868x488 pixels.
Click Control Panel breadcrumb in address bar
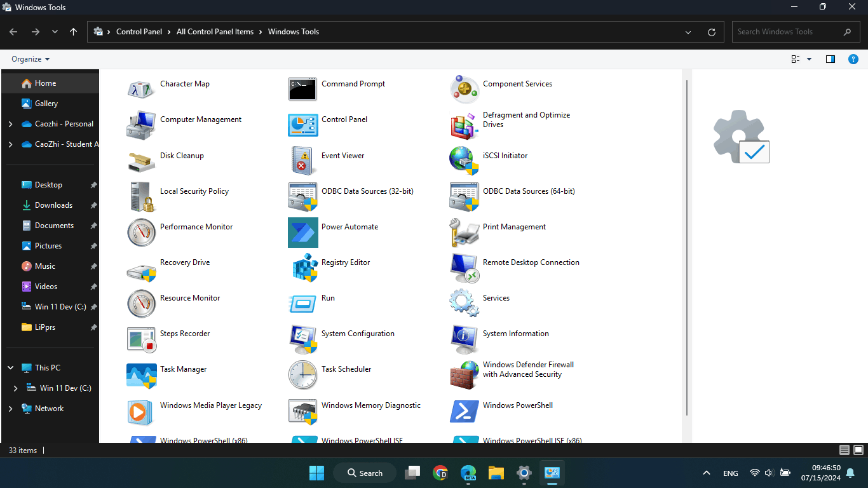(x=139, y=32)
